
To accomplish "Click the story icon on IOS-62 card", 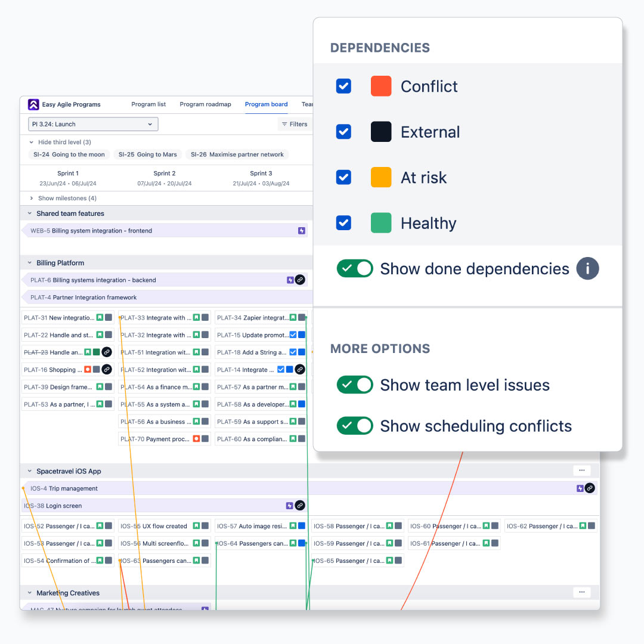I will tap(583, 526).
